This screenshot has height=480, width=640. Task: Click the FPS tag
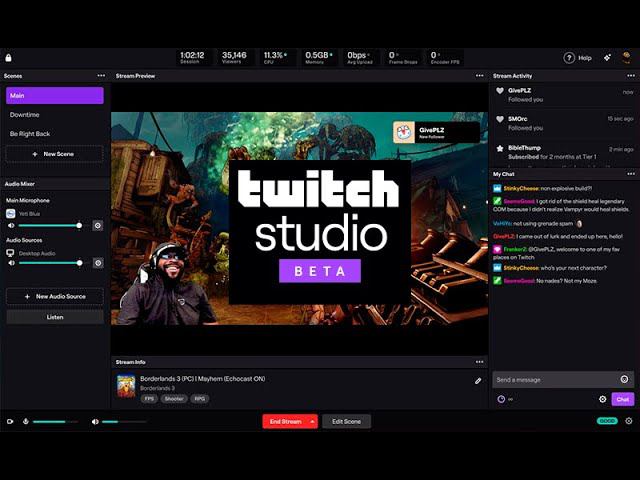[x=149, y=398]
